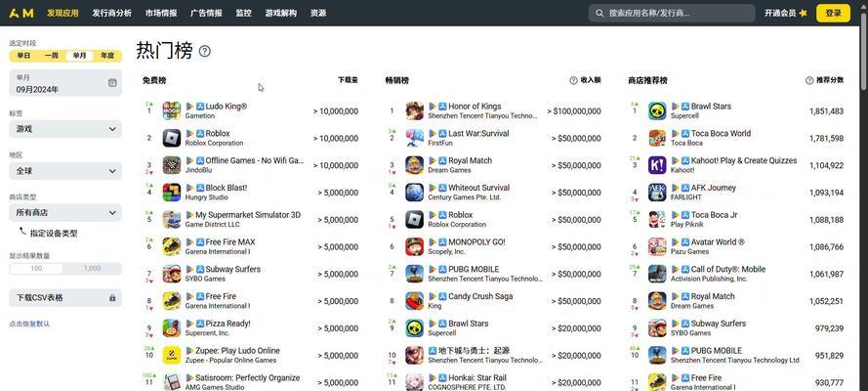Click the Block Blast! app icon
Image resolution: width=868 pixels, height=391 pixels.
click(172, 193)
